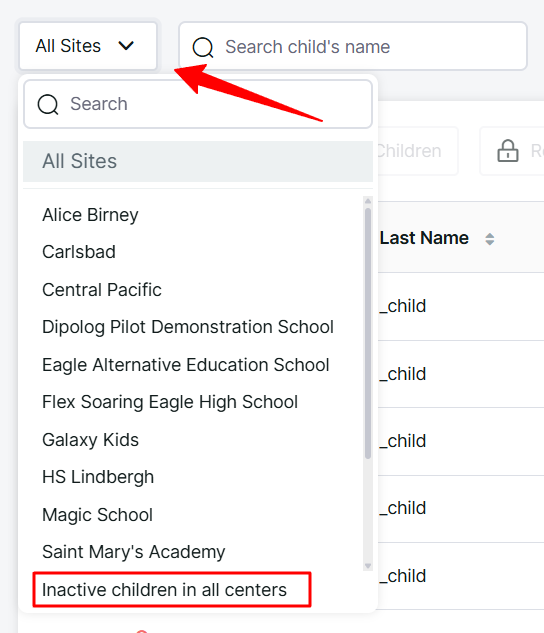
Task: Focus the site Search box in dropdown
Action: pos(198,104)
